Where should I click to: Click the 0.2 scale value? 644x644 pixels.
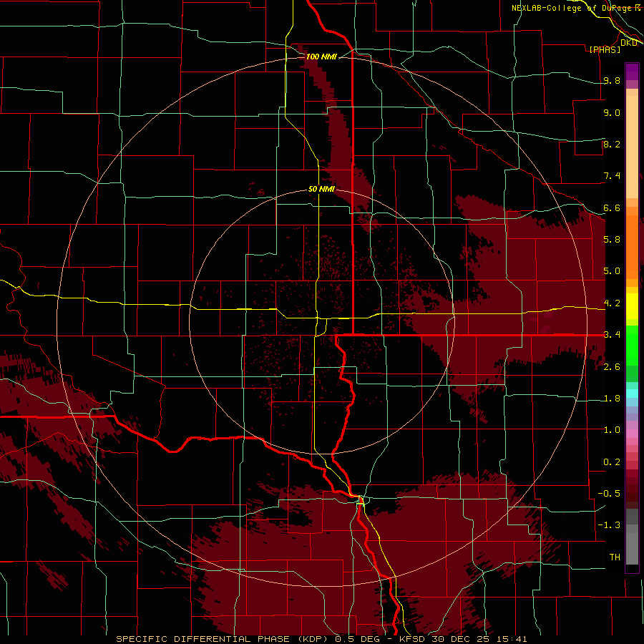[x=612, y=462]
